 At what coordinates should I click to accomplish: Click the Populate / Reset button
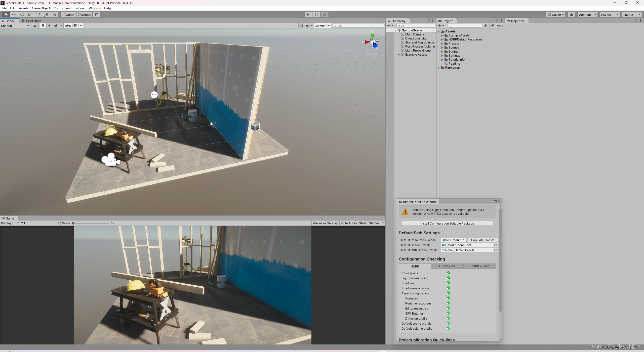(482, 240)
